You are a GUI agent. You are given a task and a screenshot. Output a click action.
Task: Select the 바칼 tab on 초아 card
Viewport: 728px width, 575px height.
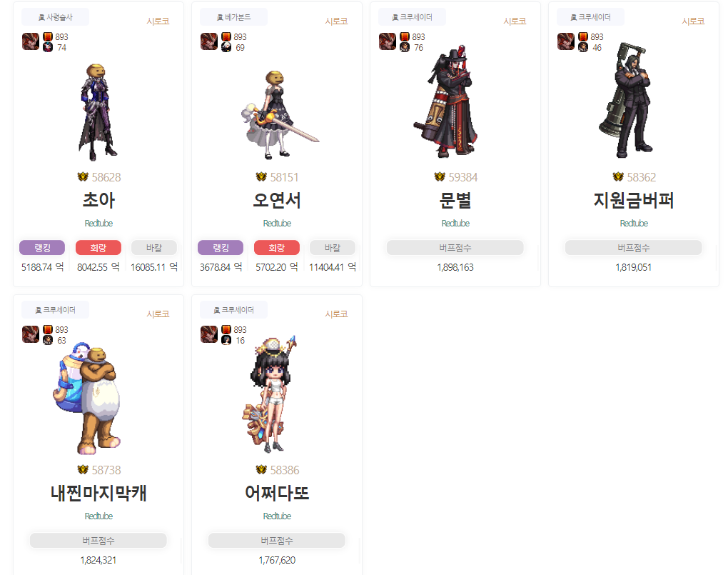[x=154, y=248]
